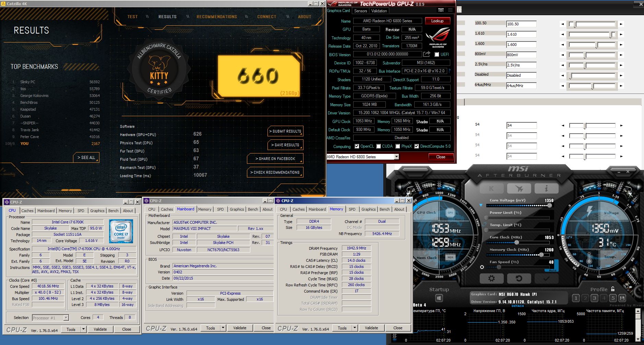Open fan speed settings small gear in Afterburner
The height and width of the screenshot is (345, 644).
click(x=482, y=267)
